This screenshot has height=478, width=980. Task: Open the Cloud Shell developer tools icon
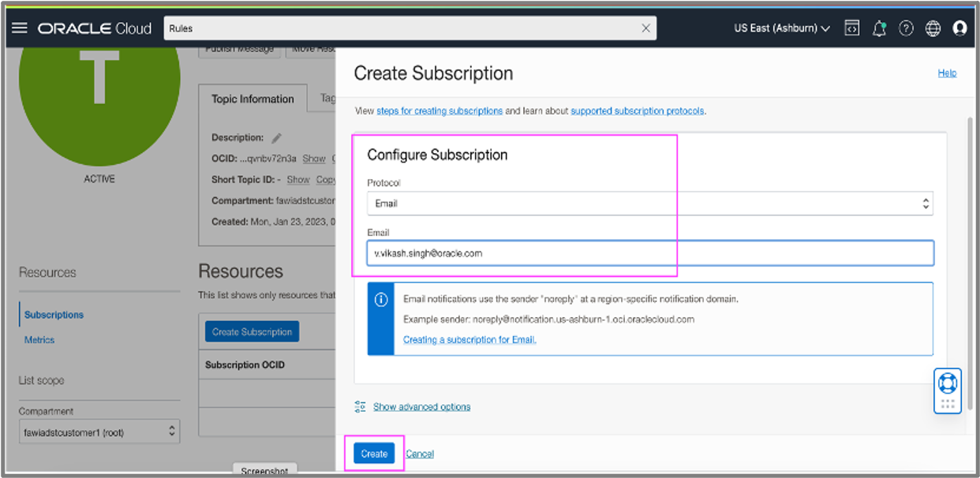851,28
